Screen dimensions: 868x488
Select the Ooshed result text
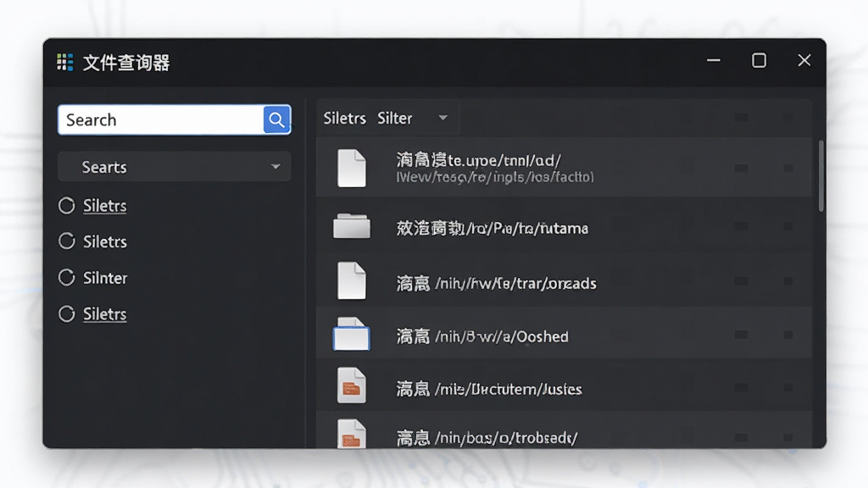tap(482, 336)
